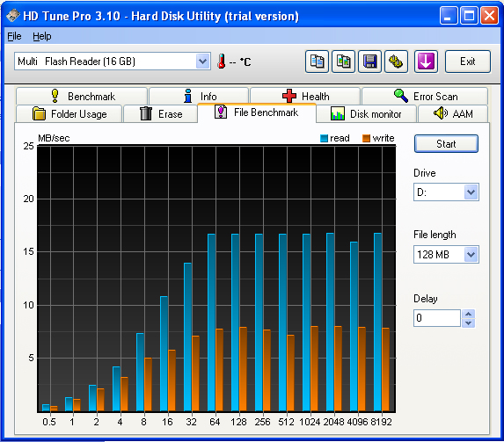The width and height of the screenshot is (504, 442).
Task: Open the File menu
Action: (x=14, y=36)
